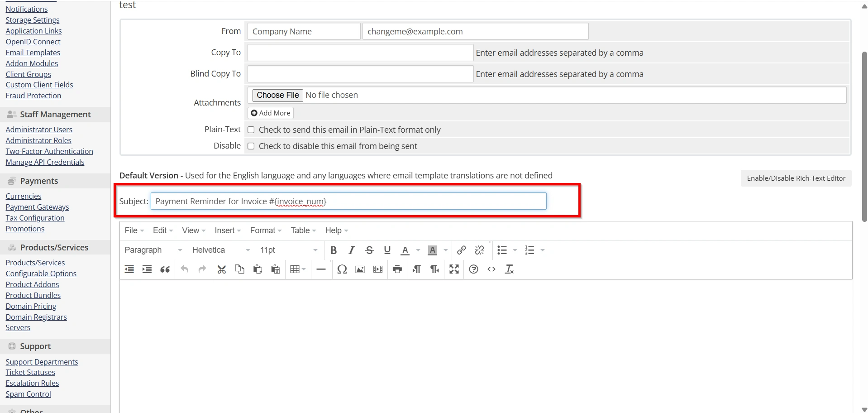
Task: Apply strikethrough formatting
Action: (369, 250)
